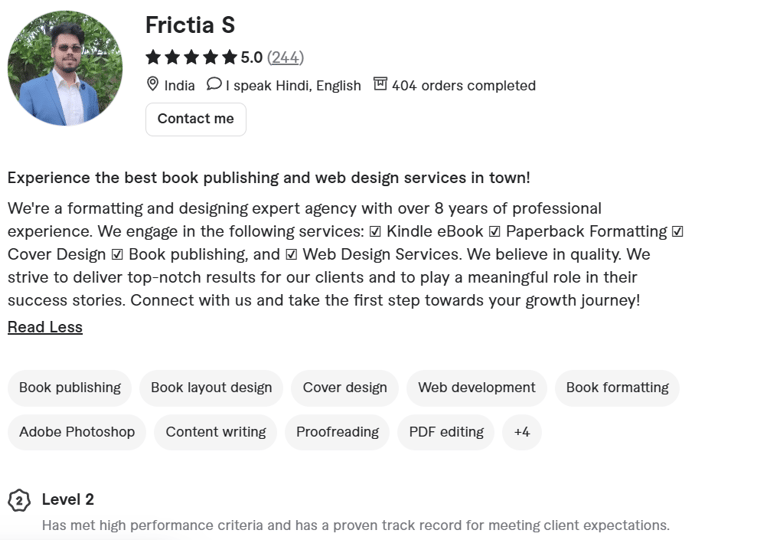
Task: Click the Web development skill tag
Action: [x=477, y=388]
